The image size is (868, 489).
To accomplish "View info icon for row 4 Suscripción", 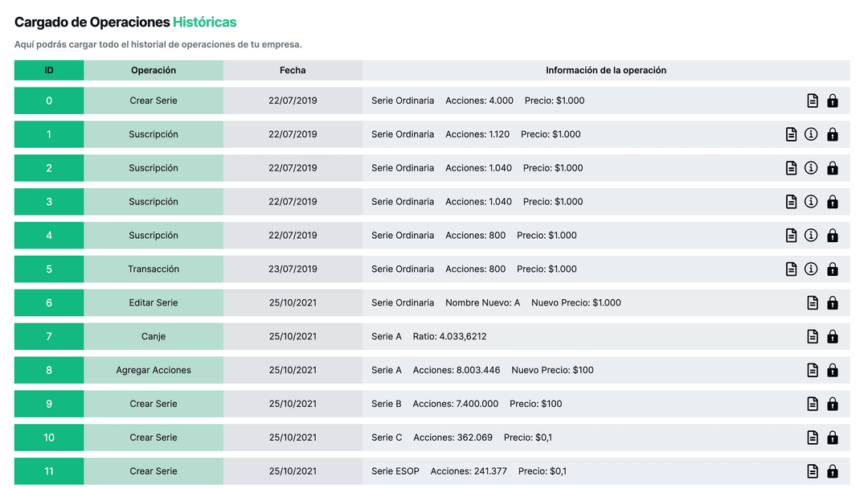I will (811, 236).
